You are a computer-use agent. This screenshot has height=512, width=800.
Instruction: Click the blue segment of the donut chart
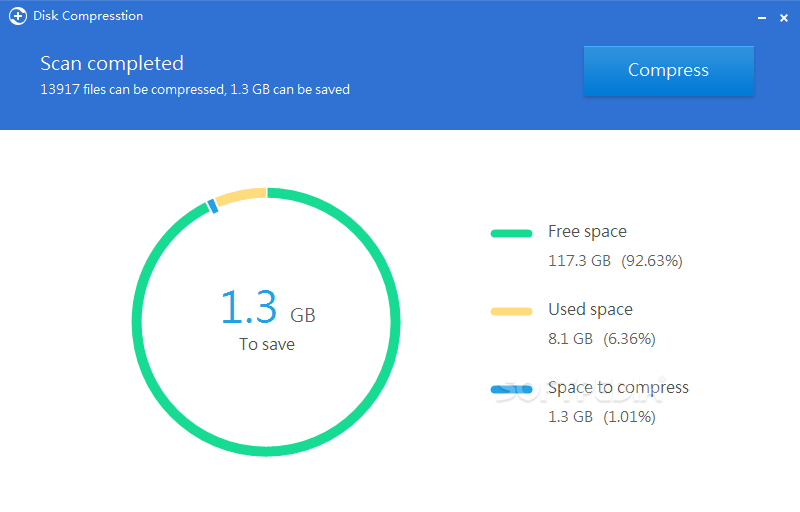tap(212, 206)
